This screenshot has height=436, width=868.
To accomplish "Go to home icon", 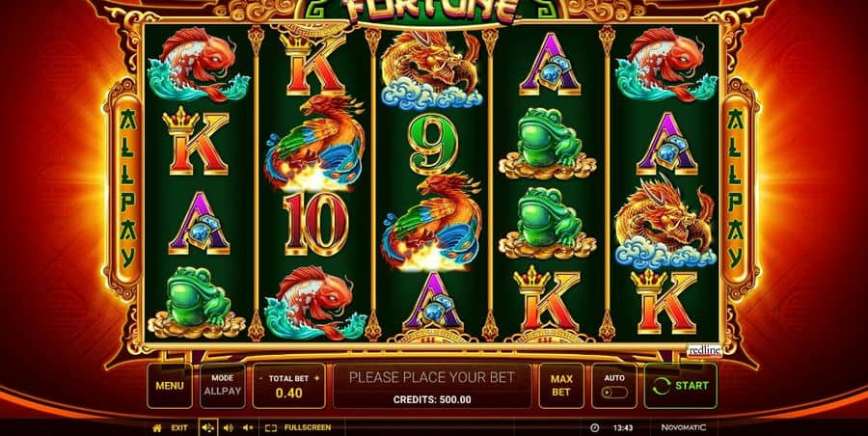I will [157, 427].
